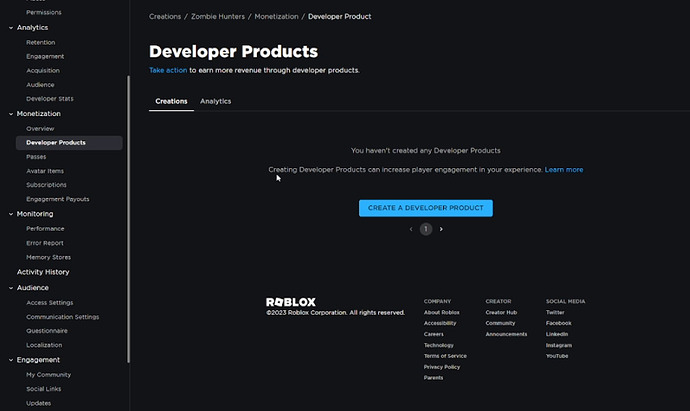The width and height of the screenshot is (690, 411).
Task: Select Developer Products in the sidebar
Action: [69, 143]
